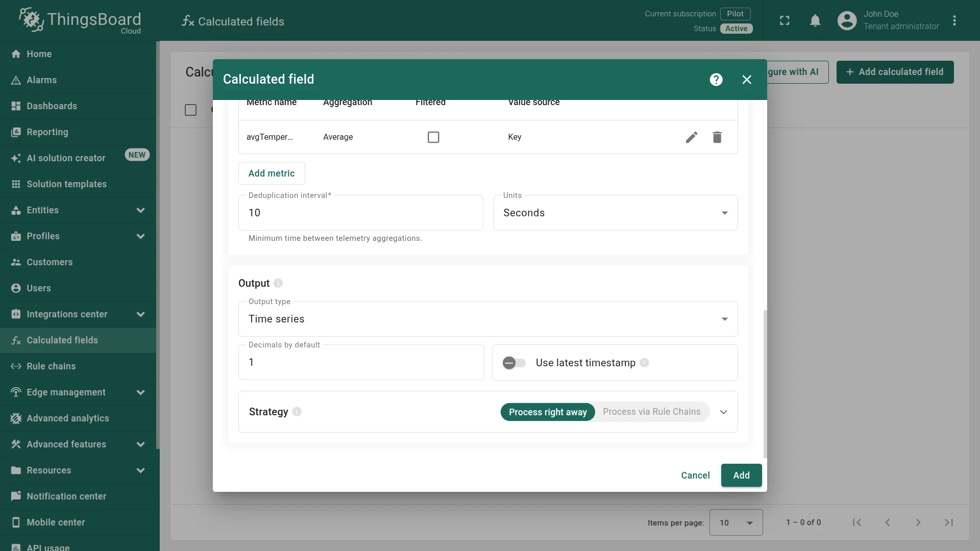Open help icon in Calculated field dialog

coord(716,80)
